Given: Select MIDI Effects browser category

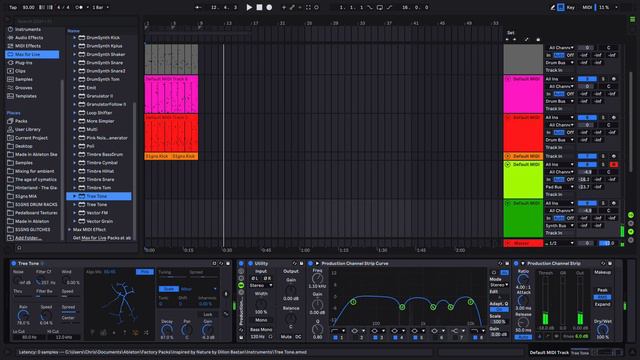Looking at the screenshot, I should pos(28,46).
